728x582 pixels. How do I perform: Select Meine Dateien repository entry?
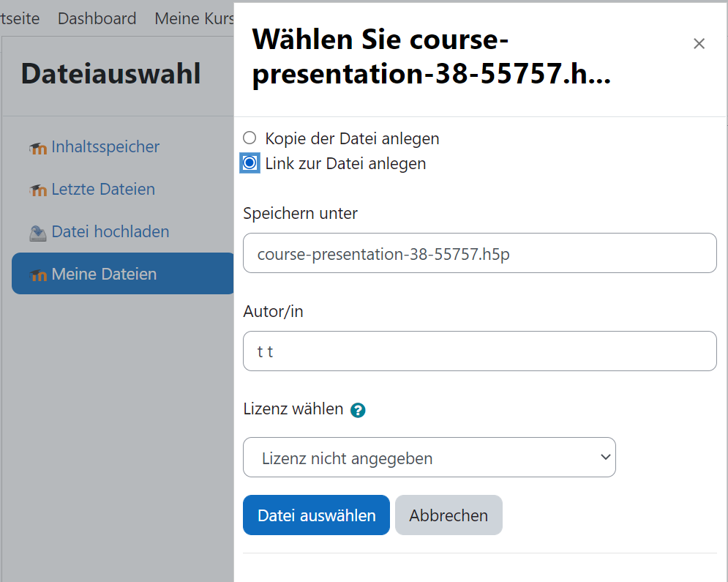[123, 274]
